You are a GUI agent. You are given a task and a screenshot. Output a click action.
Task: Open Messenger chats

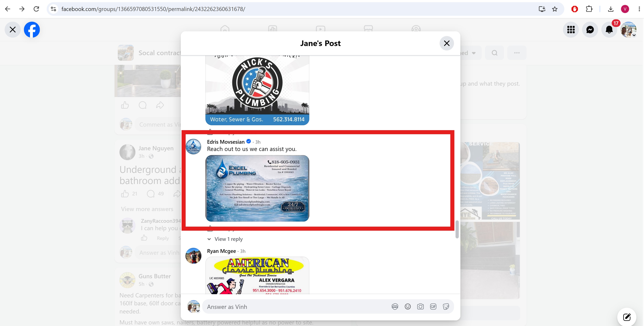click(x=590, y=29)
